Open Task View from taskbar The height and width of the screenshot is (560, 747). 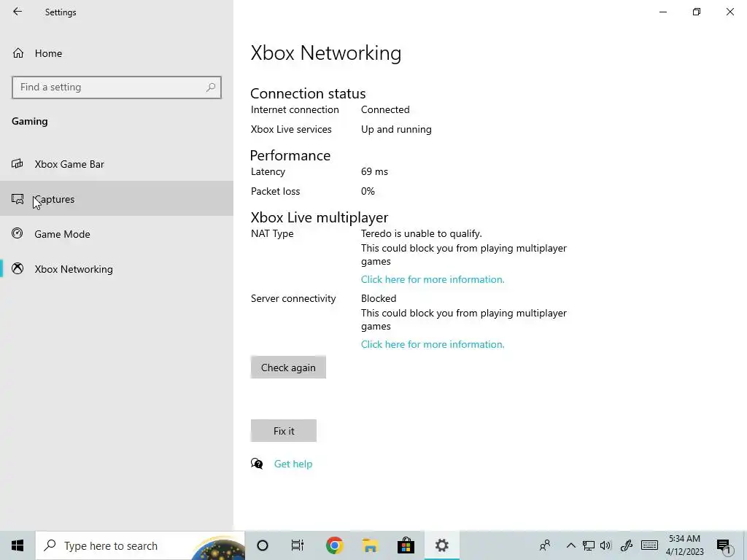click(x=298, y=545)
